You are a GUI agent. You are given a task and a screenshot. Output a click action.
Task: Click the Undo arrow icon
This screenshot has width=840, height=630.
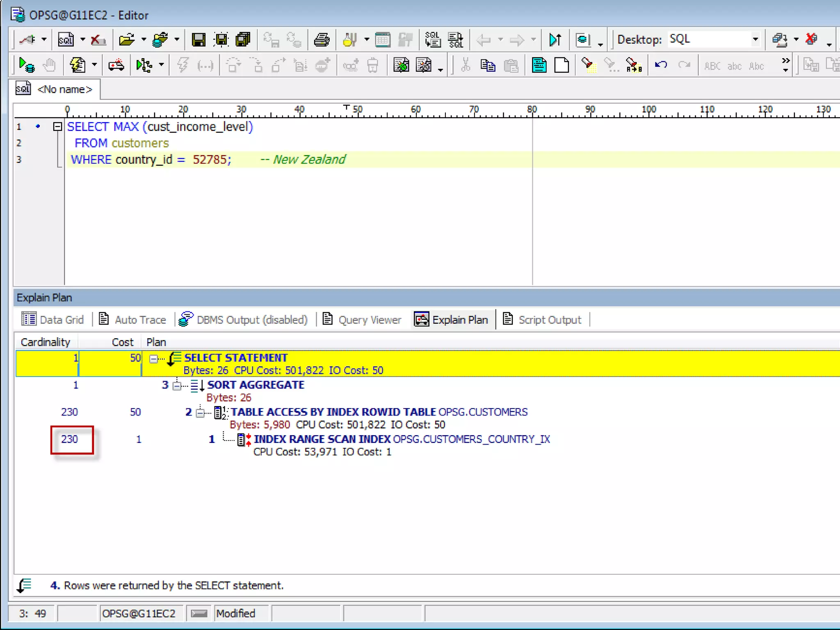pos(661,65)
